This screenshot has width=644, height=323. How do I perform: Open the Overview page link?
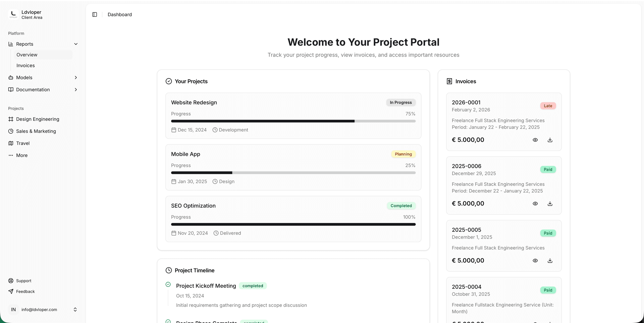[27, 55]
